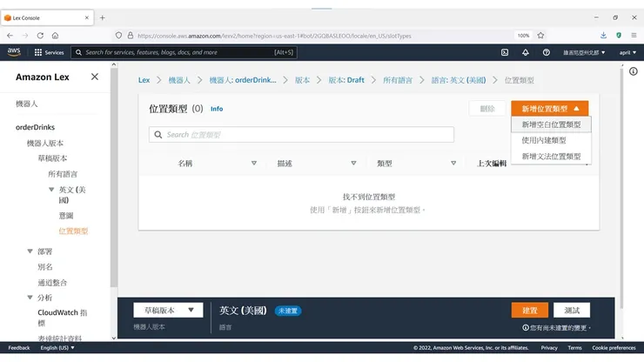Open the CloudShell icon in the AWS header
This screenshot has height=362, width=644.
coord(505,52)
